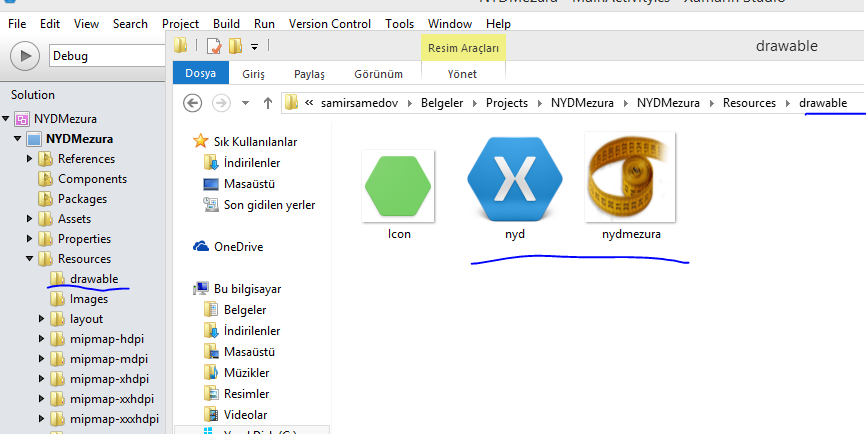
Task: Collapse the NYDMezura solution node
Action: pos(6,118)
